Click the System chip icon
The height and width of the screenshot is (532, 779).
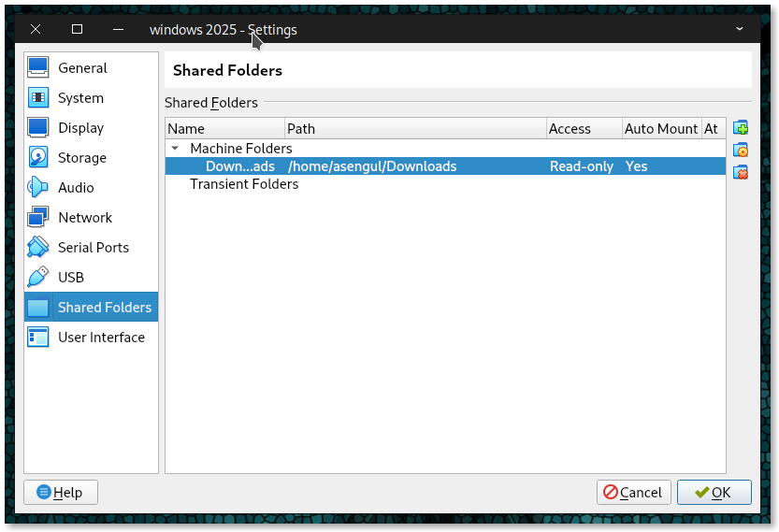pyautogui.click(x=38, y=97)
